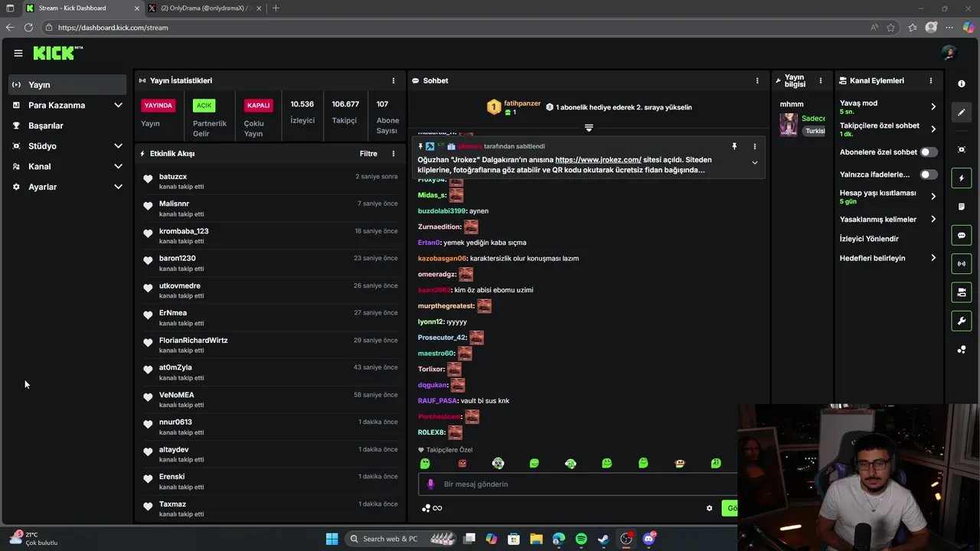Toggle the AÇIK Partnerlik Gelir status
Image resolution: width=980 pixels, height=551 pixels.
204,105
